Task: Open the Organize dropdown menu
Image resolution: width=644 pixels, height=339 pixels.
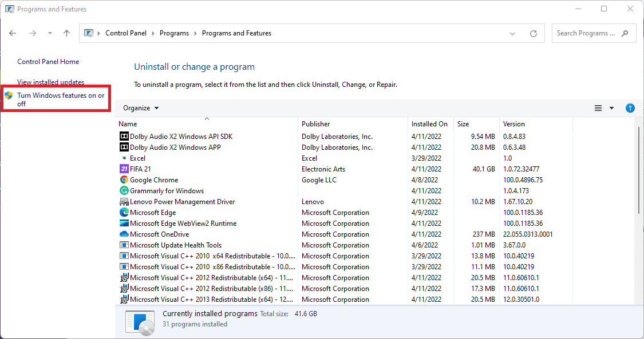Action: (x=140, y=108)
